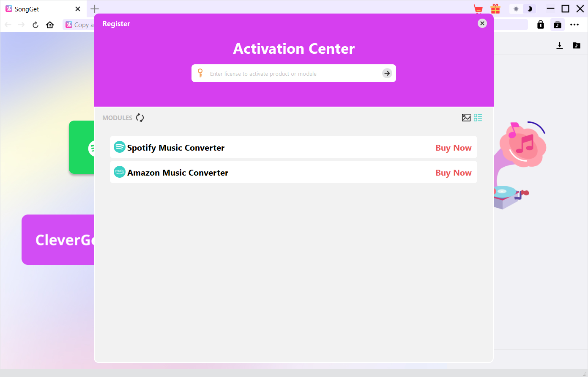This screenshot has height=377, width=588.
Task: Refresh the MODULES list
Action: click(x=140, y=118)
